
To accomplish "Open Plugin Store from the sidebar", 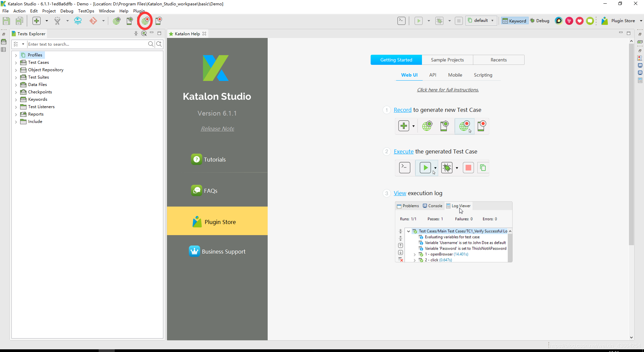I will (x=217, y=221).
